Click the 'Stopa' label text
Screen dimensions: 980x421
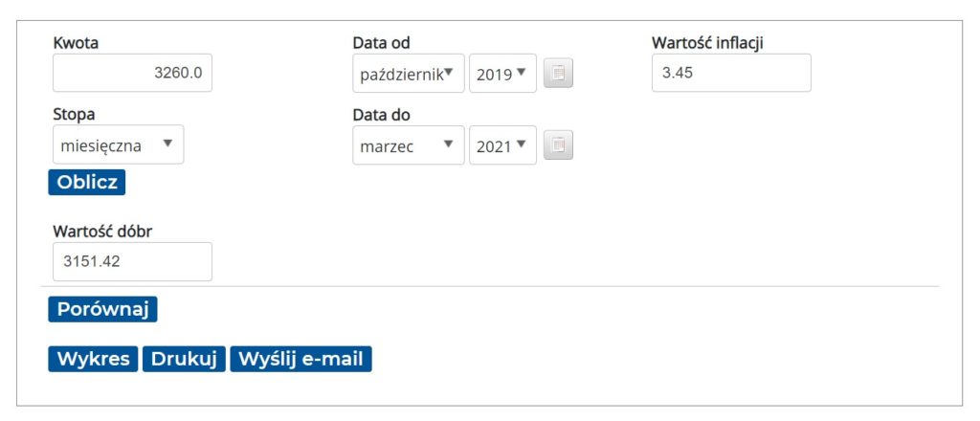pos(75,115)
